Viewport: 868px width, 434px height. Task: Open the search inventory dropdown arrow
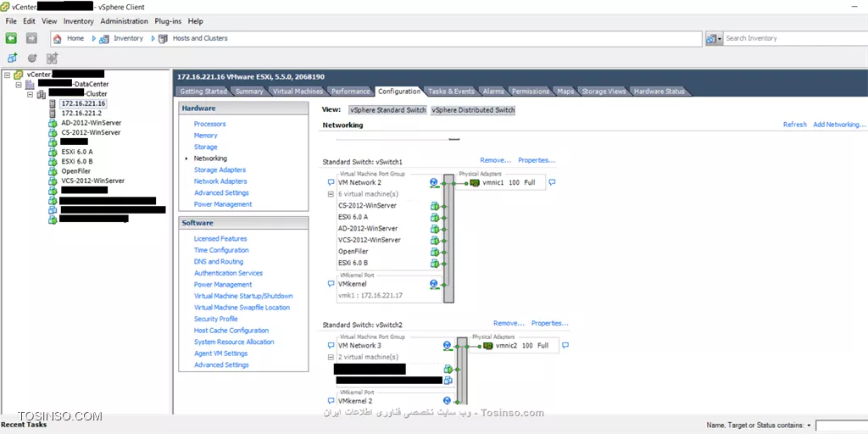point(720,39)
